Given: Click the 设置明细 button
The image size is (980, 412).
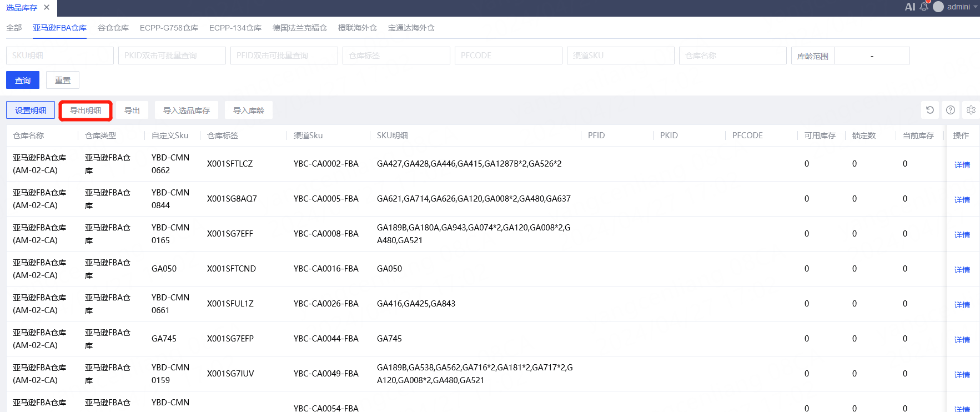Looking at the screenshot, I should [31, 110].
